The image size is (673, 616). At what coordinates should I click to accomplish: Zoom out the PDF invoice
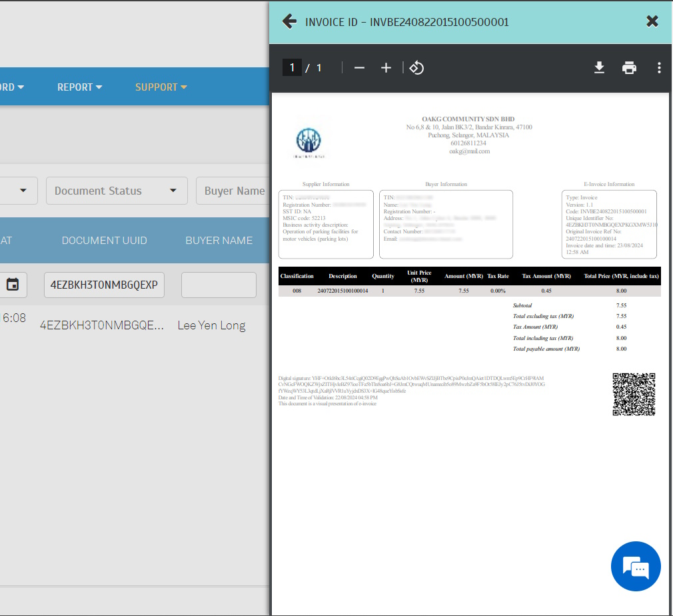click(x=359, y=68)
